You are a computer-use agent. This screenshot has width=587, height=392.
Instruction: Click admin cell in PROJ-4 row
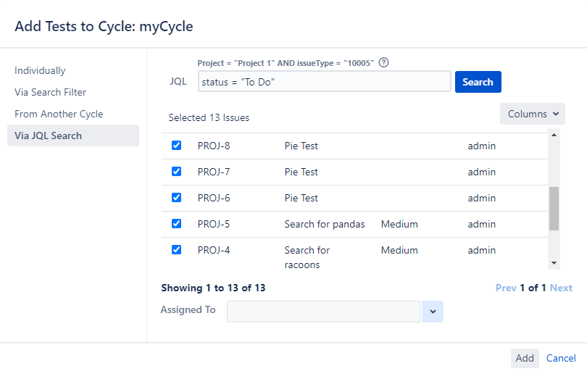482,250
